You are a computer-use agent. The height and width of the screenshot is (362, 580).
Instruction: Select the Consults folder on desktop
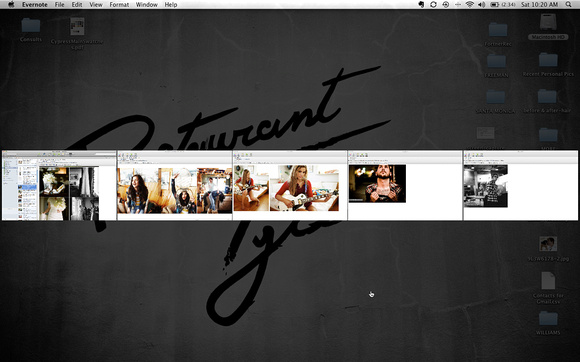coord(31,30)
